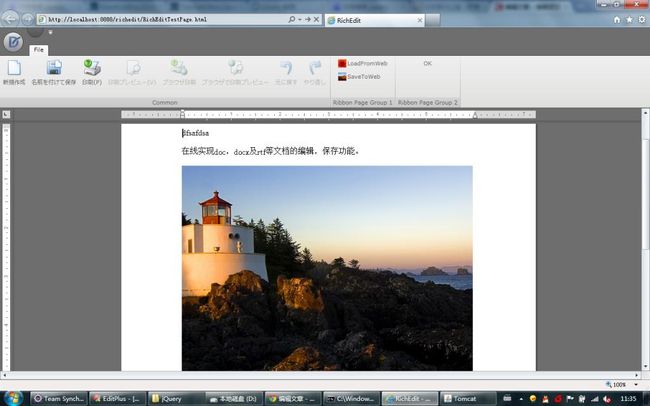This screenshot has width=650, height=406.
Task: Open a new blank browser tab
Action: point(432,20)
